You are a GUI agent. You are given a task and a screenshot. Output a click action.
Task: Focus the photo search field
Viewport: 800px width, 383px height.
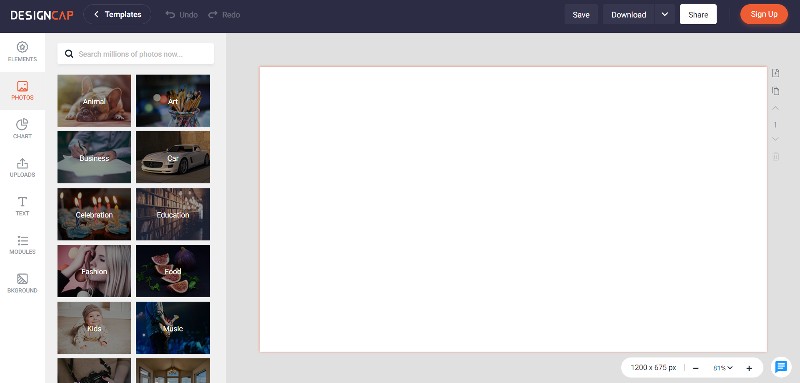pyautogui.click(x=136, y=54)
